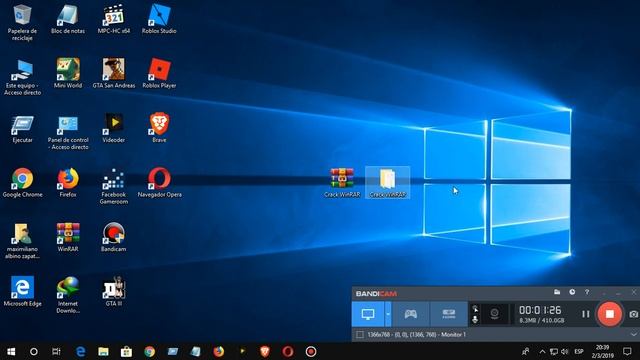Select Roblox Studio desktop icon
This screenshot has height=360, width=640.
click(x=159, y=19)
